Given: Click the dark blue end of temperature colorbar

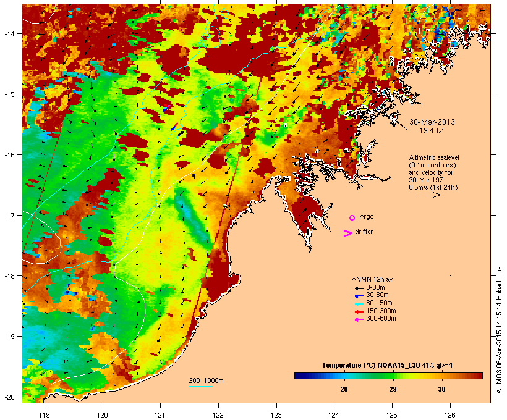Looking at the screenshot, I should tap(299, 376).
